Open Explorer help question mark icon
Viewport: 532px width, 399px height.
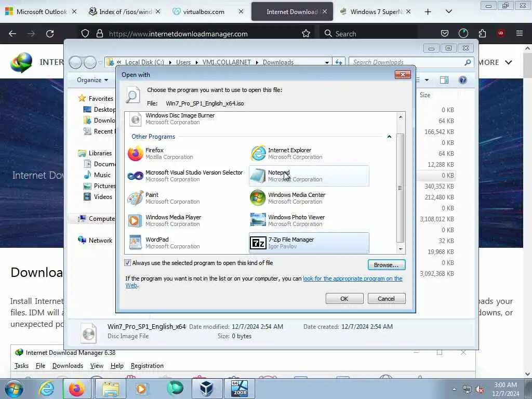[x=463, y=80]
